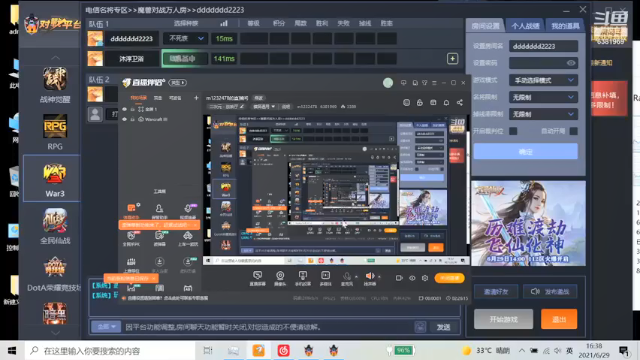640x360 pixels.
Task: Tick the 自动开局 checkbox
Action: pyautogui.click(x=573, y=131)
